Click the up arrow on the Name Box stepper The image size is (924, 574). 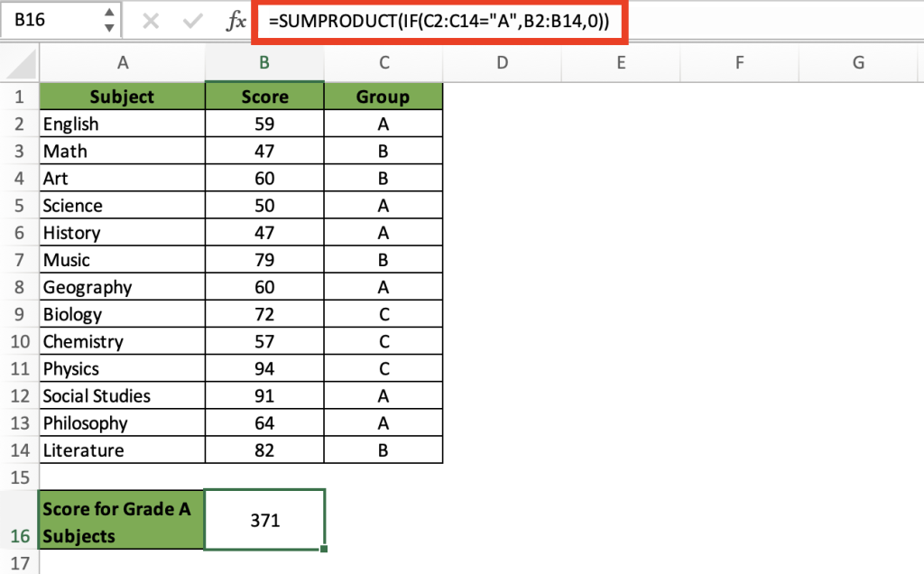107,14
